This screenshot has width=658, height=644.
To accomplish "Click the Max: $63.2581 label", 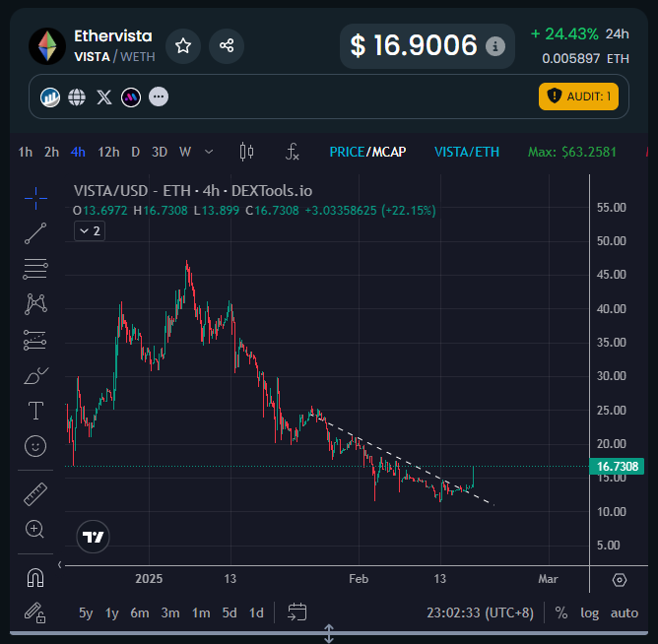I will (x=572, y=152).
